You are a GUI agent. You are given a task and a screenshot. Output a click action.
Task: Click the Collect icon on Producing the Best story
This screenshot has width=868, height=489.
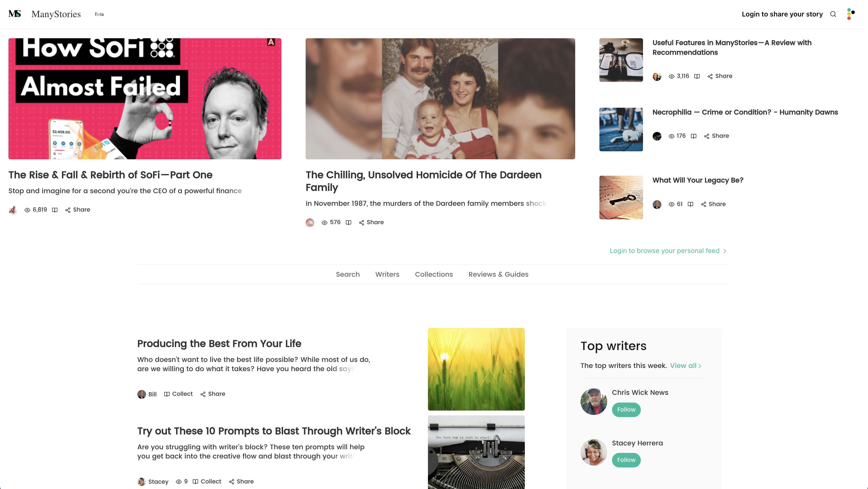point(167,394)
